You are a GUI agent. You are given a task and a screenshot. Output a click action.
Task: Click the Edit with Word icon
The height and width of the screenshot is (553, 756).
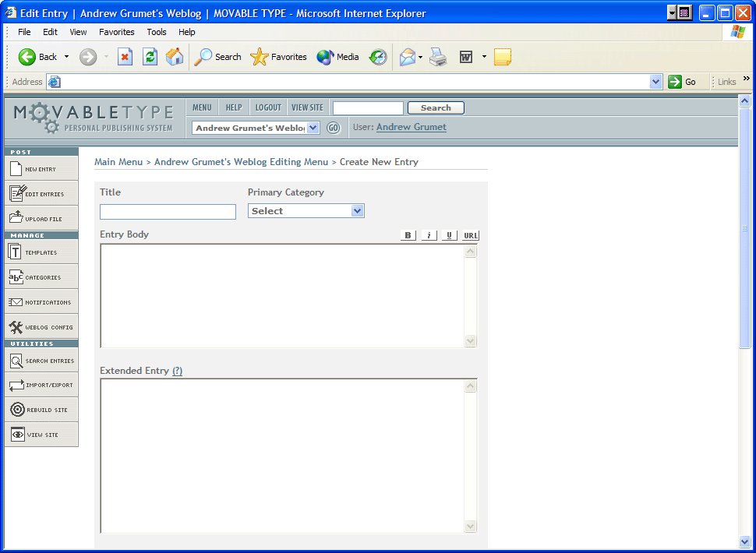click(x=466, y=57)
